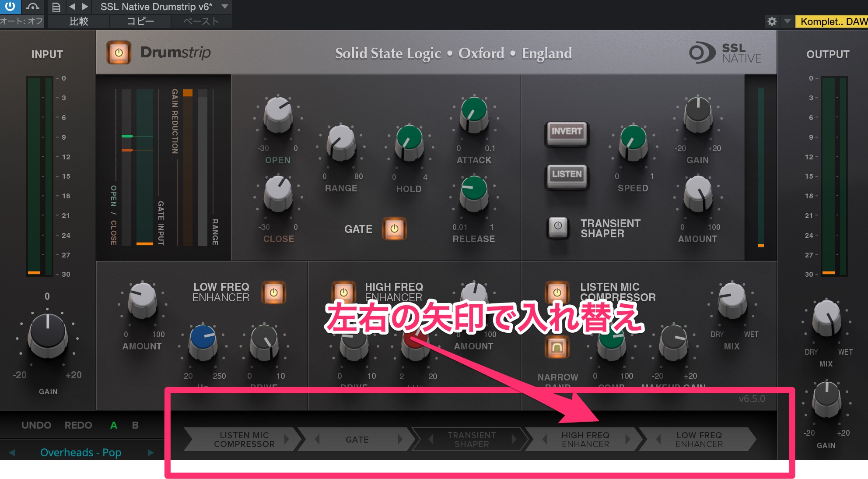This screenshot has width=868, height=479.
Task: Select next preset after Overheads - Pop
Action: click(x=151, y=452)
